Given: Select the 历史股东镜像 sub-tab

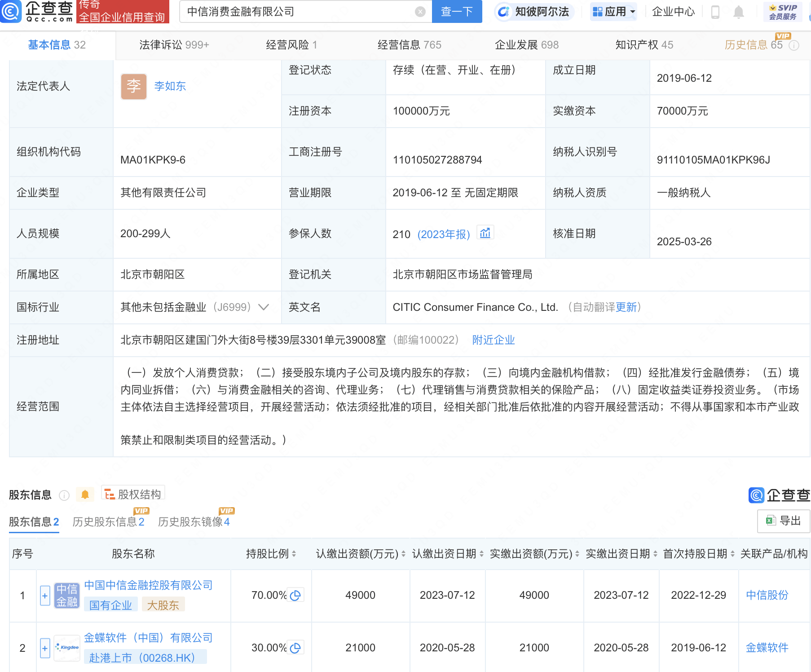Looking at the screenshot, I should pos(194,522).
